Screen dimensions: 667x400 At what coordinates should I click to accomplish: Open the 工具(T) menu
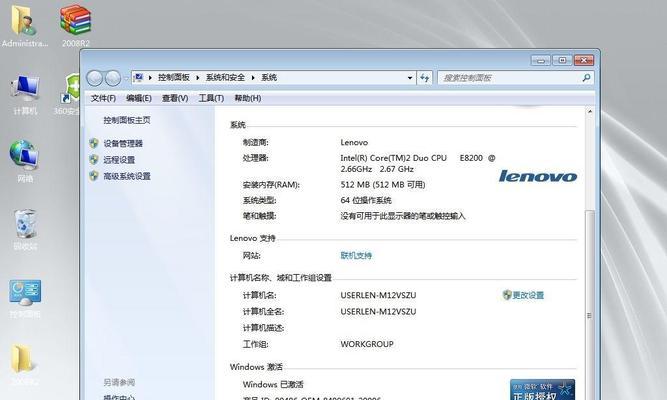211,98
